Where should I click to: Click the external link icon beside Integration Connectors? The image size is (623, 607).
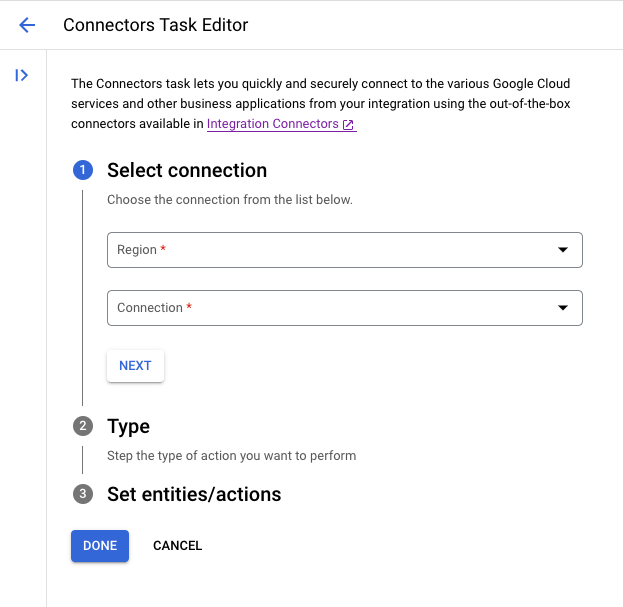348,125
